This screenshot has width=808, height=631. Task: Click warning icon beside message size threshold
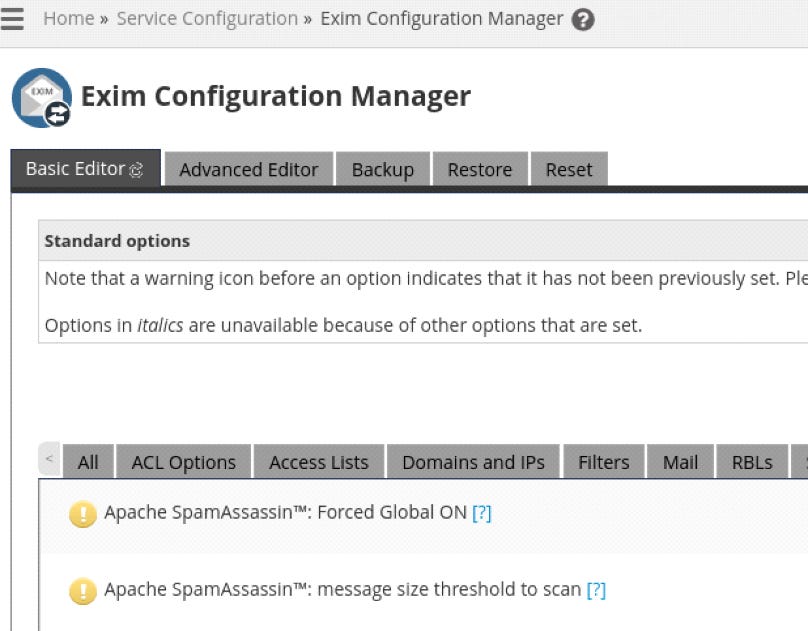[82, 590]
